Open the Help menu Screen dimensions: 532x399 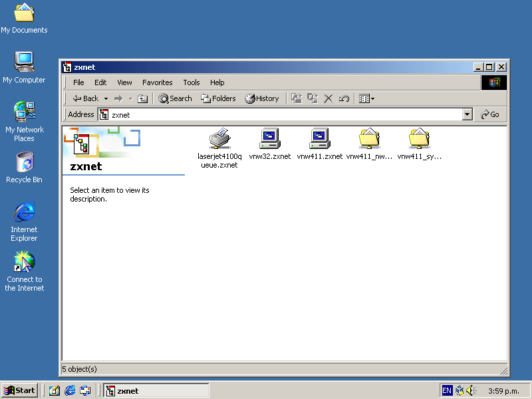tap(217, 82)
